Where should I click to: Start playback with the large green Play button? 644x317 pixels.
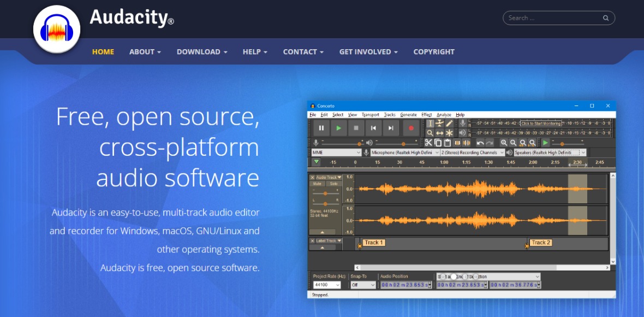pos(339,128)
